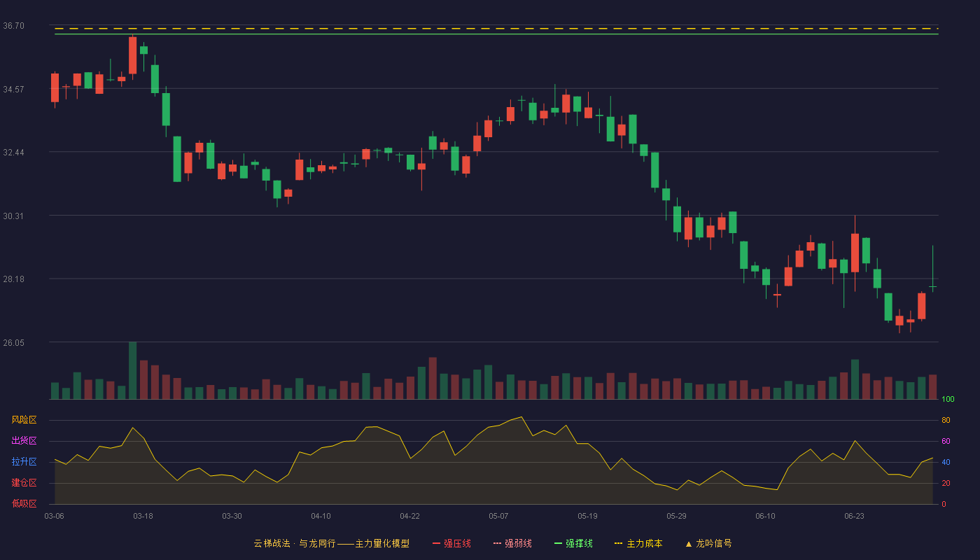Image resolution: width=980 pixels, height=560 pixels.
Task: Click the 100 indicator scale value
Action: (x=948, y=399)
